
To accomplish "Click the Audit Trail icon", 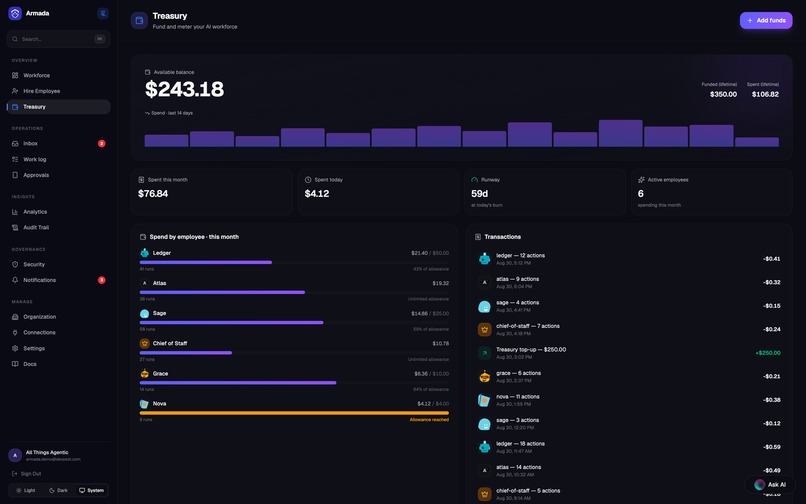I will (x=15, y=227).
